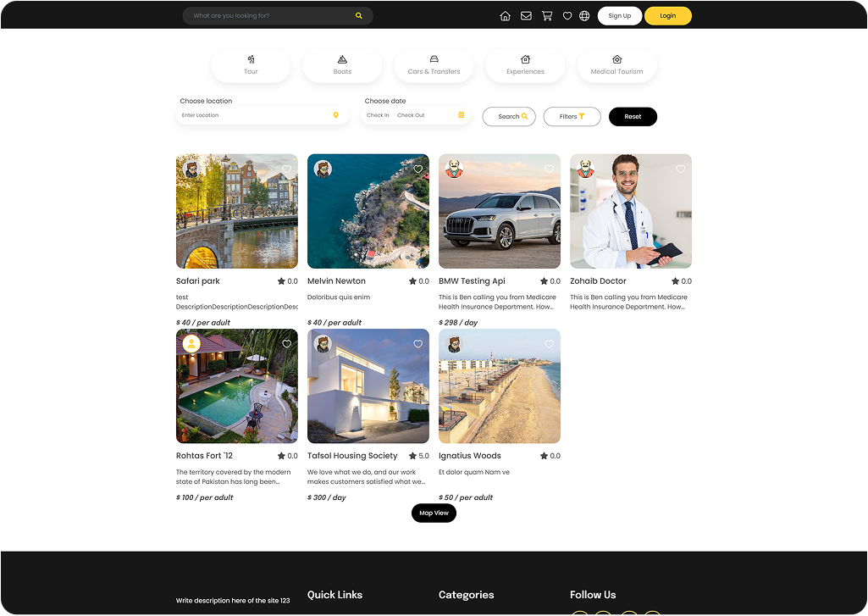The image size is (868, 616).
Task: Open wishlist heart icon in header
Action: pos(567,16)
